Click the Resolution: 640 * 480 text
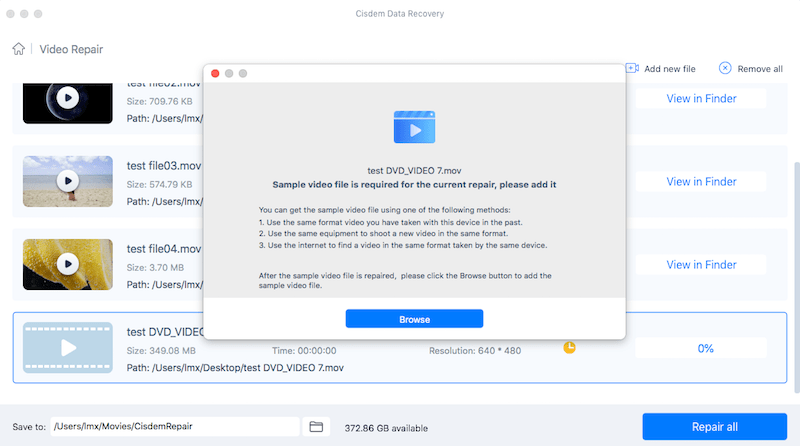This screenshot has height=446, width=800. click(x=475, y=351)
